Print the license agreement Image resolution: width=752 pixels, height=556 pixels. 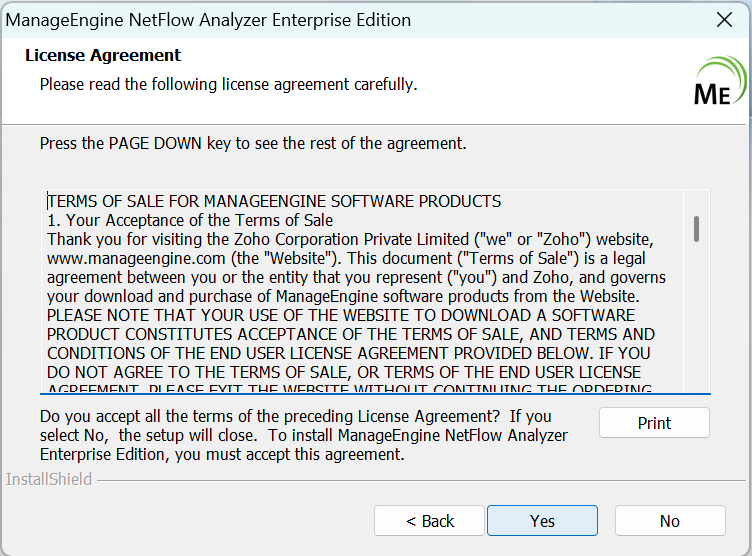click(x=654, y=423)
